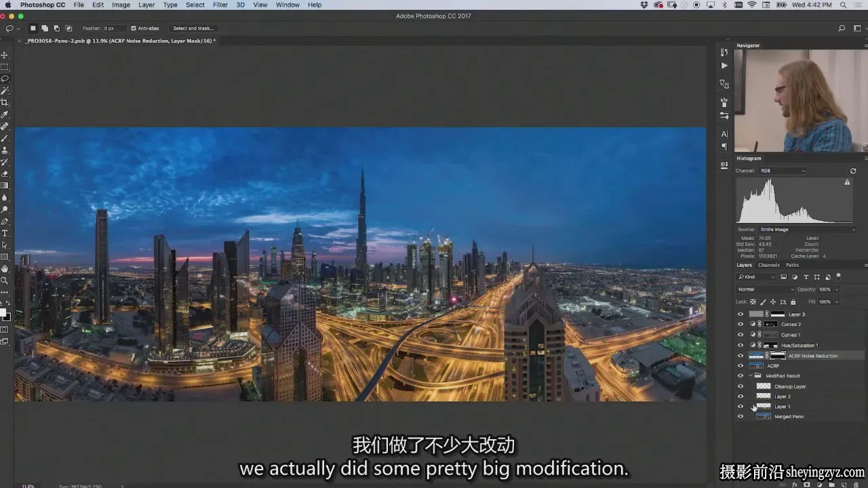The image size is (868, 488).
Task: Hide the Cleanup Layer
Action: pyautogui.click(x=741, y=386)
